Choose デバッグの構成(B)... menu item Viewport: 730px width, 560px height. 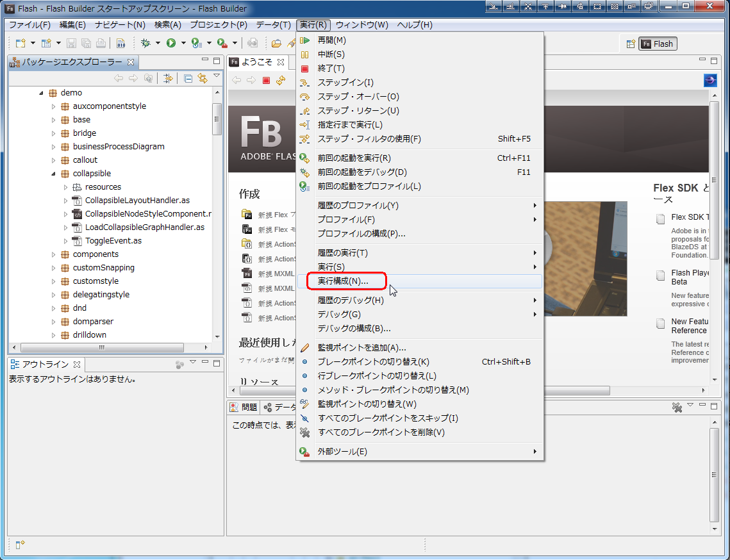point(419,328)
